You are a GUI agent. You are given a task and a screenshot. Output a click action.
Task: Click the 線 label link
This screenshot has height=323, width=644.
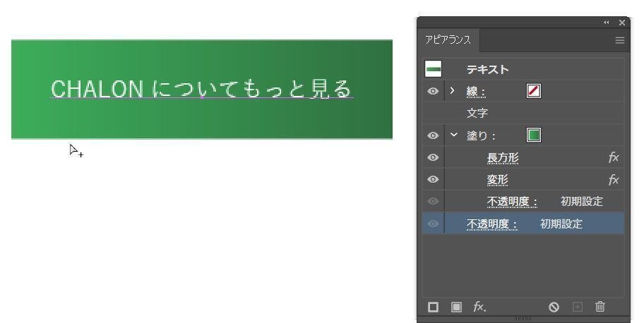(476, 92)
